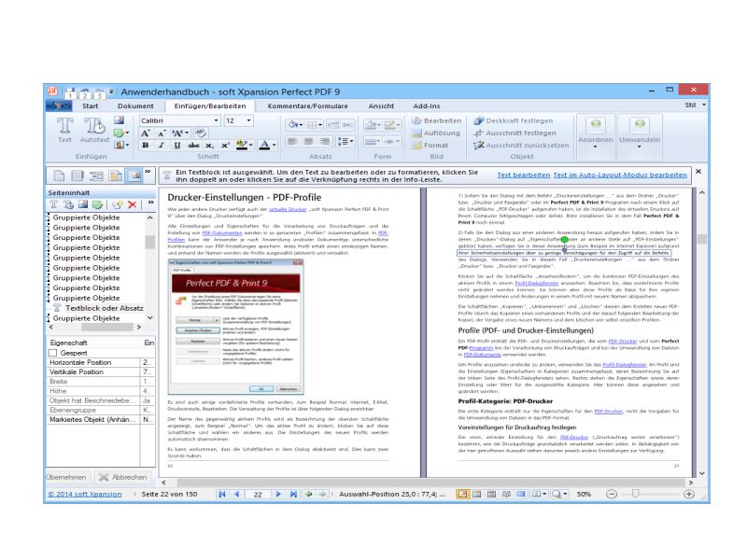Screen dimensions: 747x560
Task: Click Deckkraft festlegen
Action: (514, 121)
